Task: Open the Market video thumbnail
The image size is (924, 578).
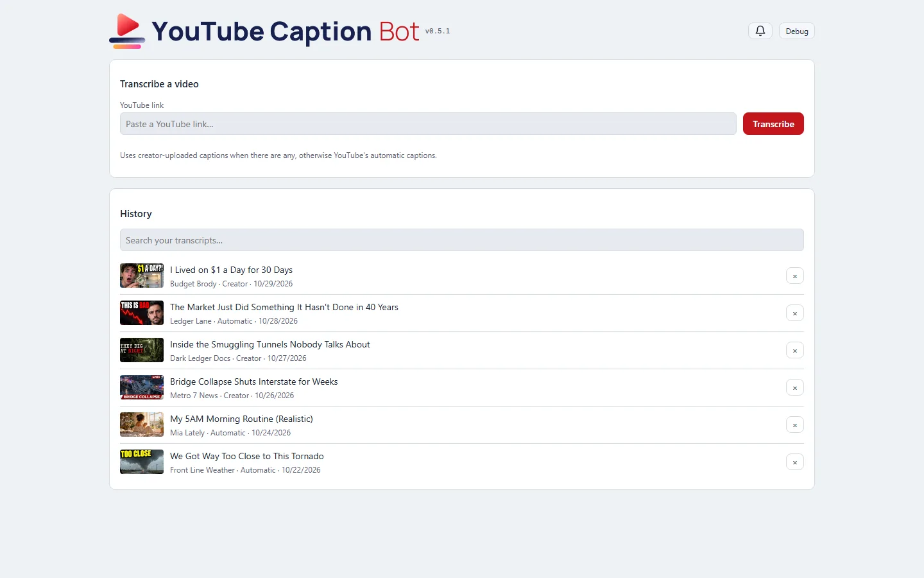Action: click(142, 313)
